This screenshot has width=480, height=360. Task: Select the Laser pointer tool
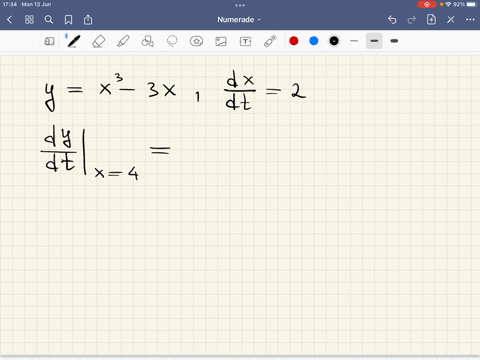(270, 41)
